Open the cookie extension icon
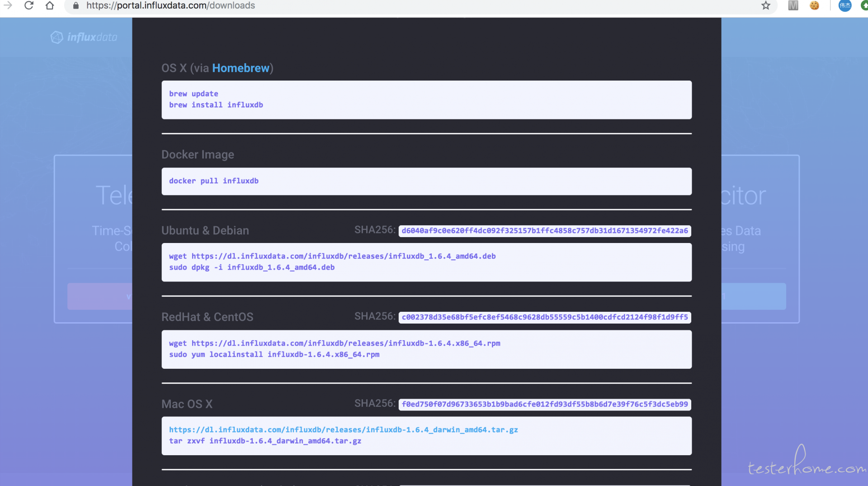868x486 pixels. [814, 5]
